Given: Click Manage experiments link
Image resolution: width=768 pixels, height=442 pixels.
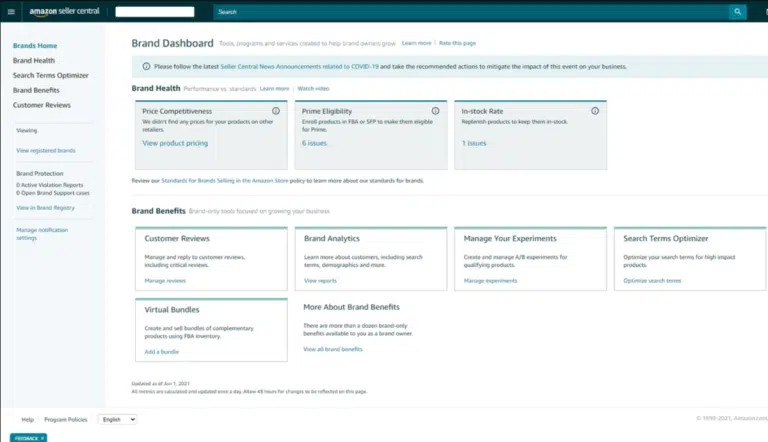Looking at the screenshot, I should (490, 281).
